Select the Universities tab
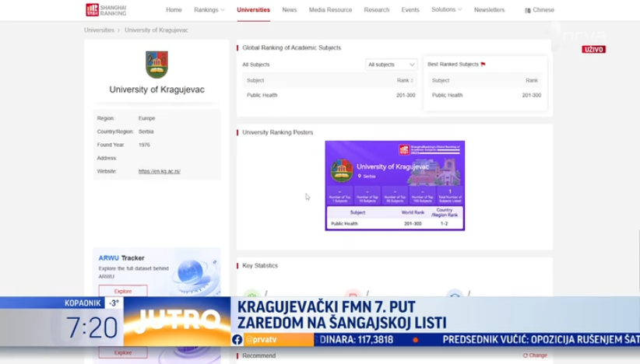This screenshot has width=640, height=364. tap(253, 10)
